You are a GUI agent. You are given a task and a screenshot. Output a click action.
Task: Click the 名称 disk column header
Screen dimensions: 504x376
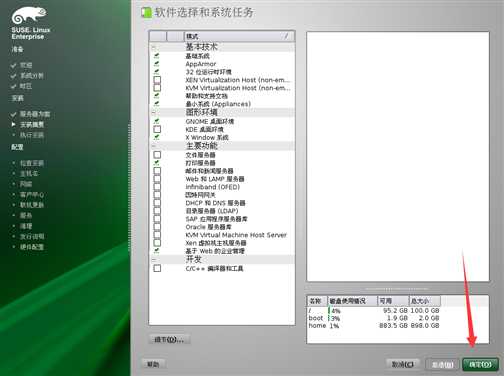pos(316,301)
